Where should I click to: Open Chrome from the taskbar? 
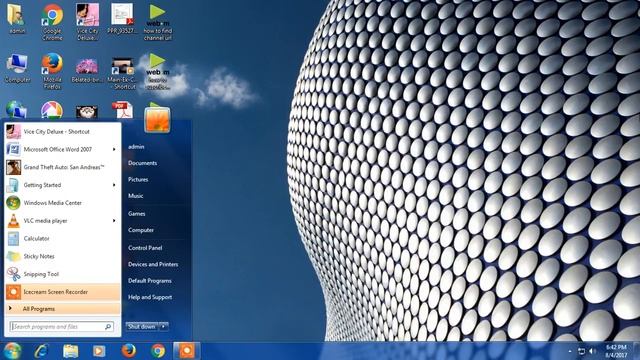click(158, 351)
